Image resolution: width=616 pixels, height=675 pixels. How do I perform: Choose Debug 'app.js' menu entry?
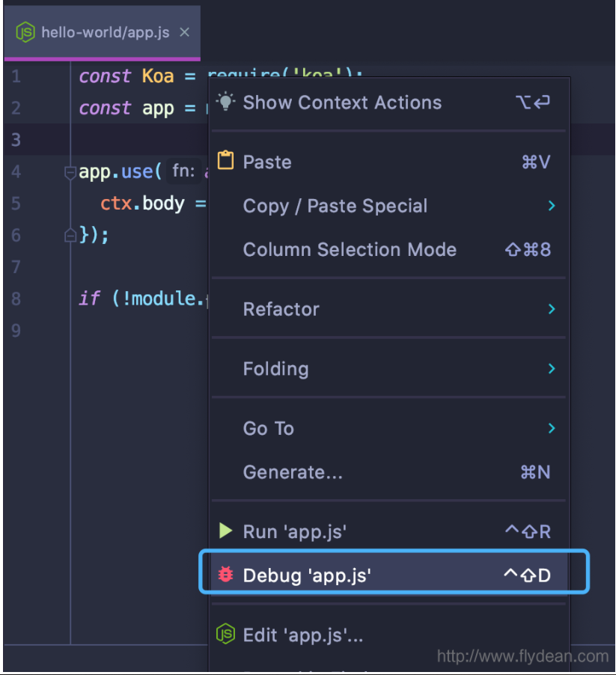[307, 575]
